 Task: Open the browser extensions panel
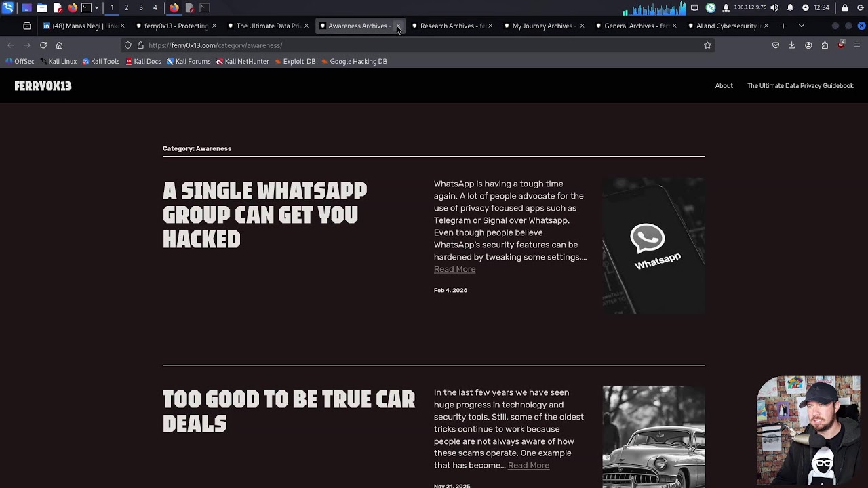(x=825, y=45)
